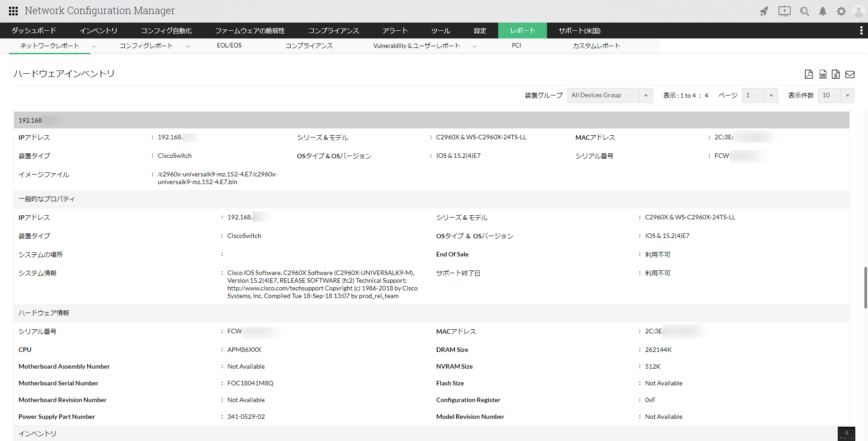Open the コンプライアンス main menu tab

click(334, 30)
